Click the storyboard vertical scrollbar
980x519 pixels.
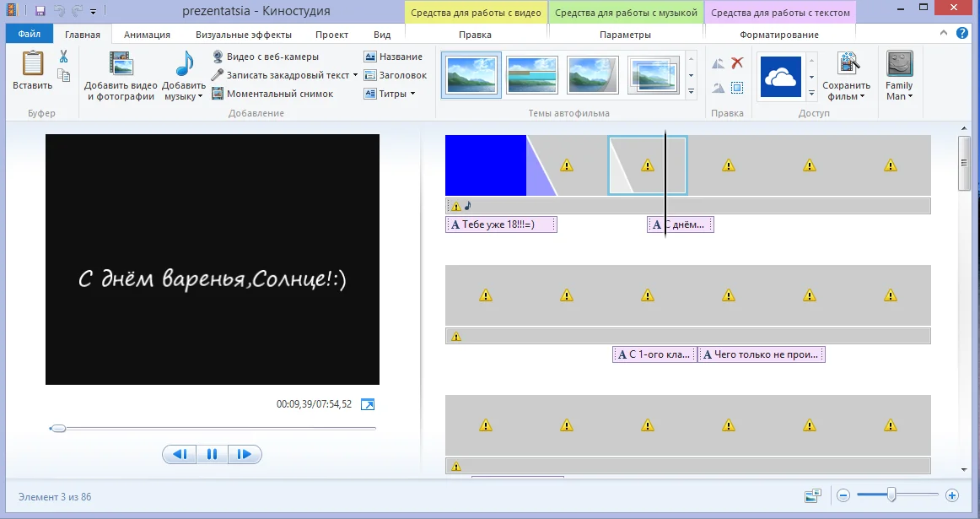pyautogui.click(x=964, y=163)
